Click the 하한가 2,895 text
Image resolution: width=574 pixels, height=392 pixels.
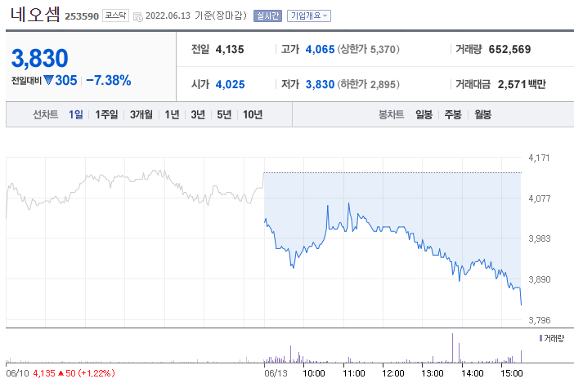(x=368, y=84)
